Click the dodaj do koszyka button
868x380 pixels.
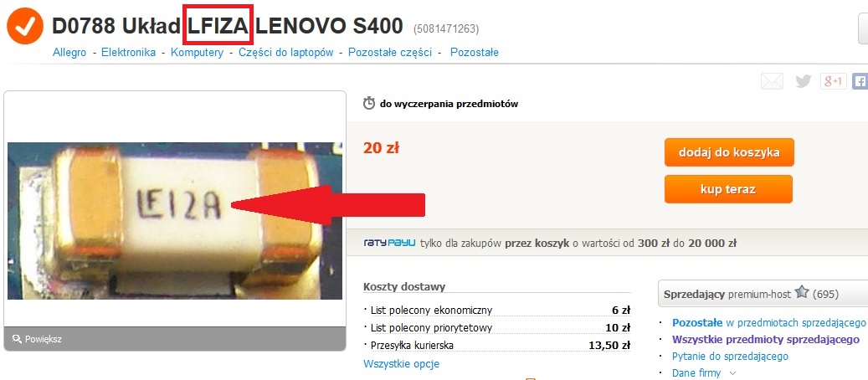[x=729, y=152]
